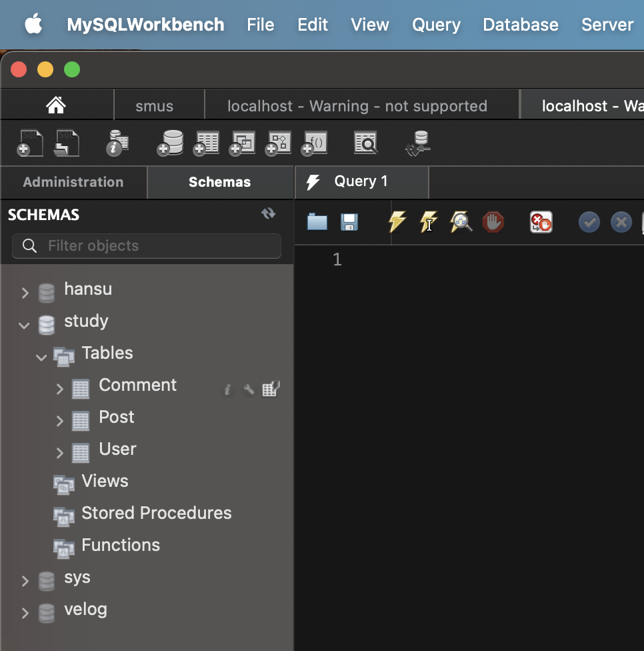Open the Home screen tab
The image size is (644, 651).
(x=56, y=105)
